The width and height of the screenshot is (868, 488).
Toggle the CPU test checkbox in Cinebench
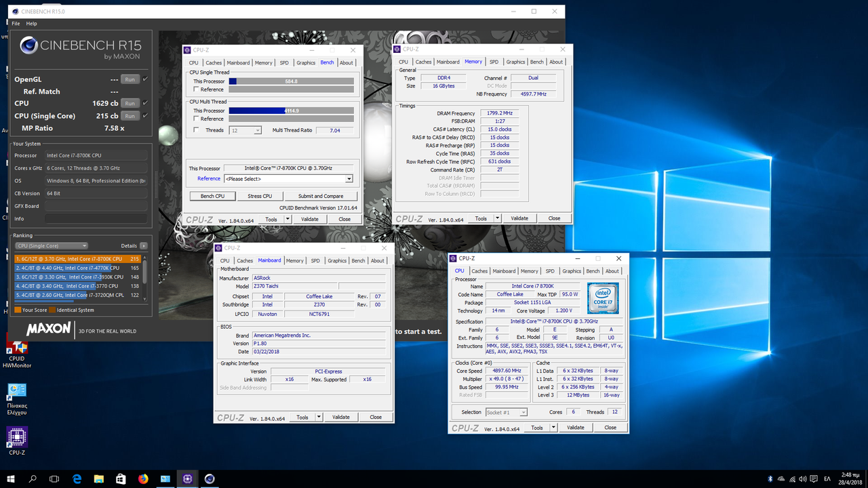tap(144, 104)
